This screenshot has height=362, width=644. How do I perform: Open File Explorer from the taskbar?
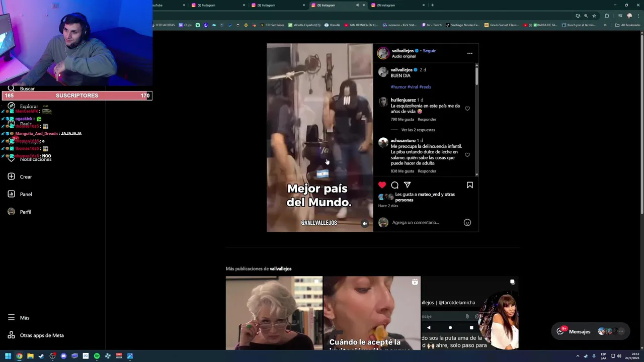30,356
